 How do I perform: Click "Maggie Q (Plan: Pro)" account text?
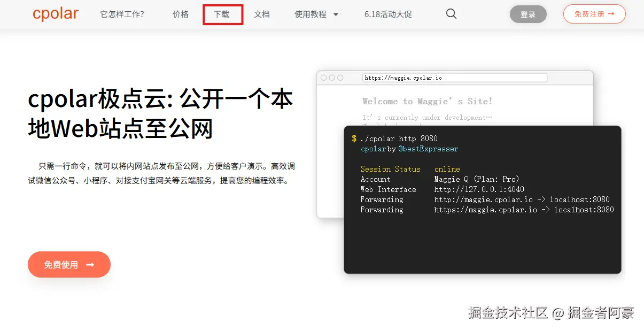pyautogui.click(x=477, y=179)
